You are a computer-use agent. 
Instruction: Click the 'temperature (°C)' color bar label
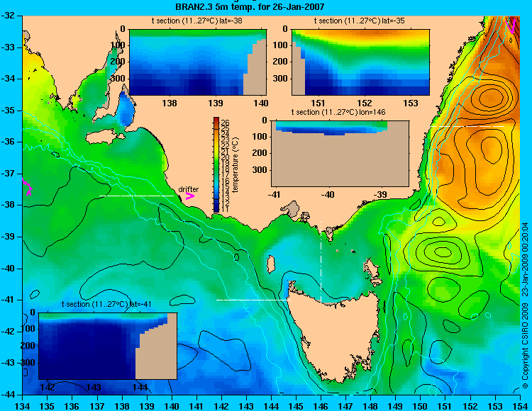tap(236, 165)
